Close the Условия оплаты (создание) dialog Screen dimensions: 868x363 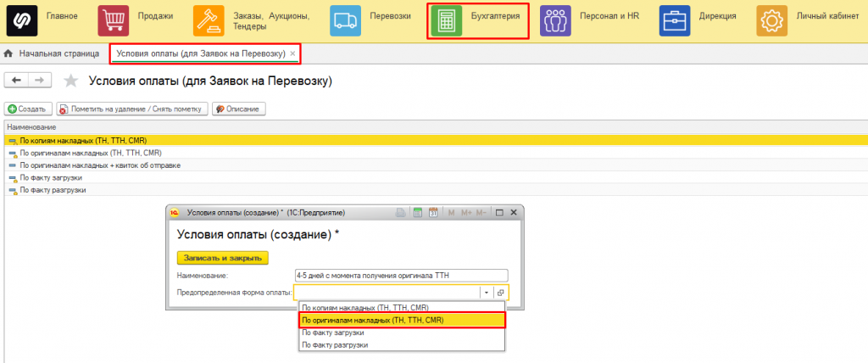[x=513, y=212]
